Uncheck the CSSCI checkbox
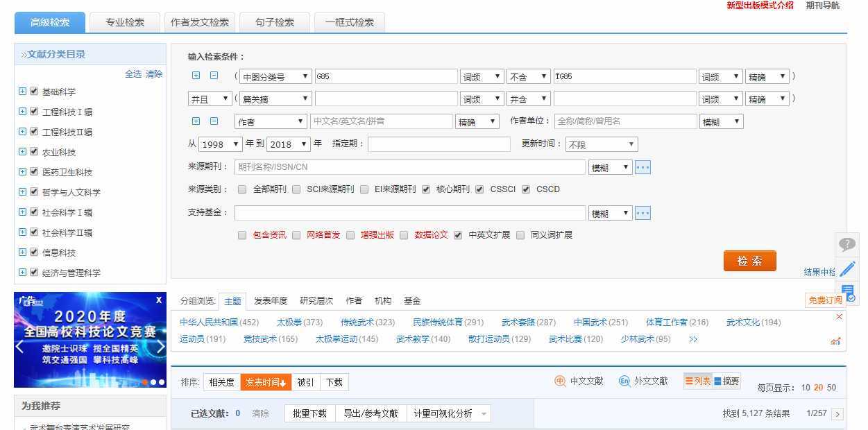 (x=479, y=189)
